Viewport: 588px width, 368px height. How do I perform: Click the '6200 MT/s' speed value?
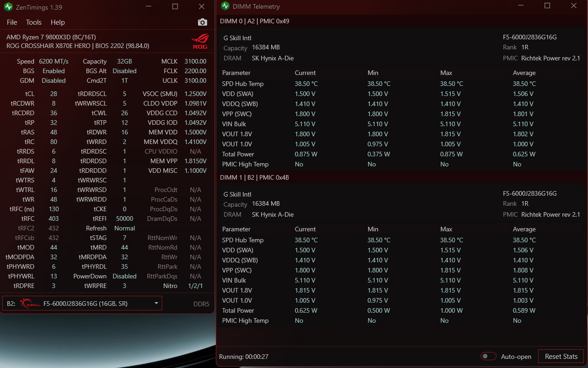(x=54, y=61)
